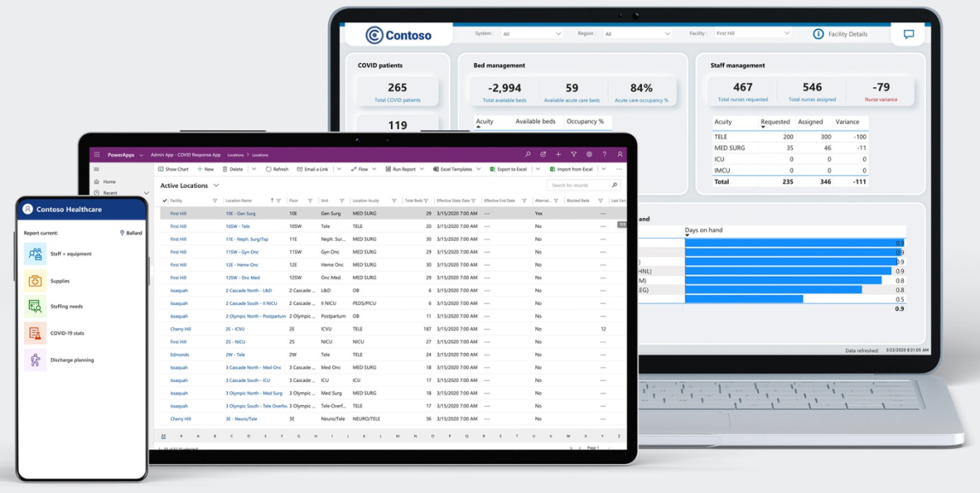Open the Locations breadcrumb menu item
This screenshot has width=980, height=493.
click(235, 154)
